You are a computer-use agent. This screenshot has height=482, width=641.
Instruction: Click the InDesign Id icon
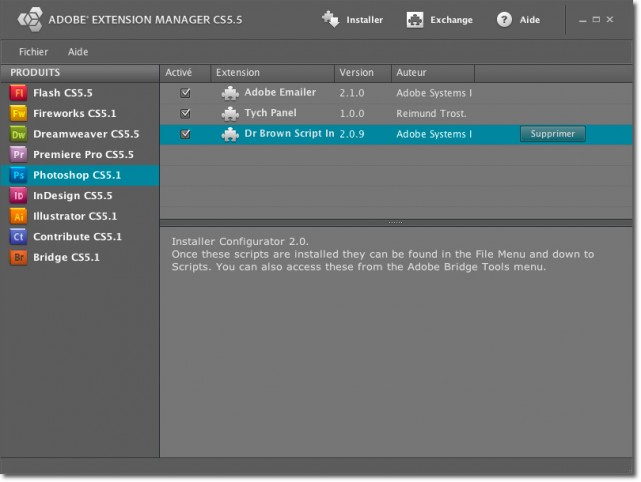point(18,195)
